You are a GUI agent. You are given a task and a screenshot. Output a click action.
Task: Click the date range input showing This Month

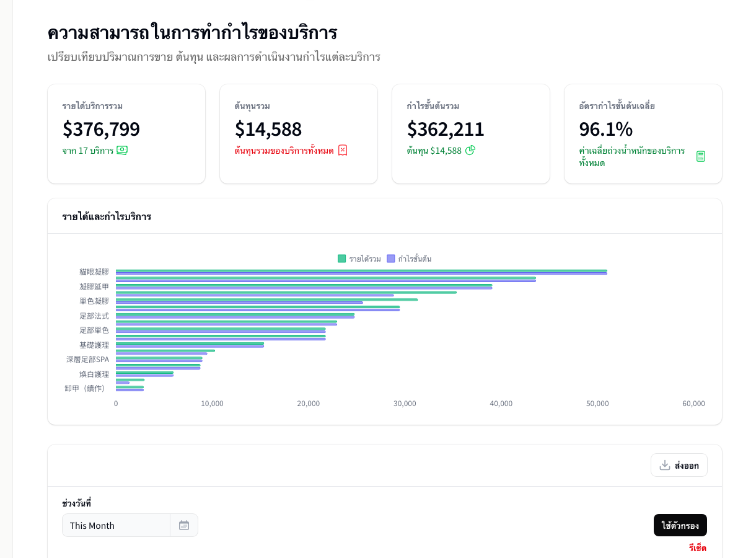116,525
